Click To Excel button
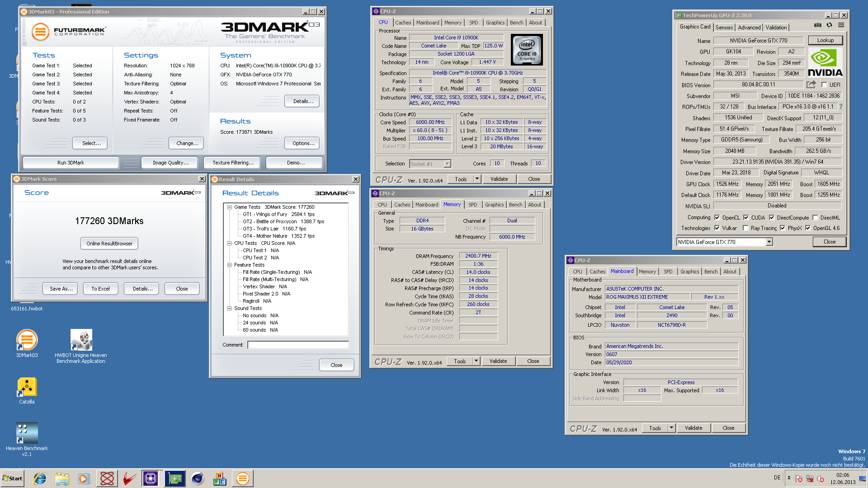This screenshot has width=868, height=488. tap(100, 289)
